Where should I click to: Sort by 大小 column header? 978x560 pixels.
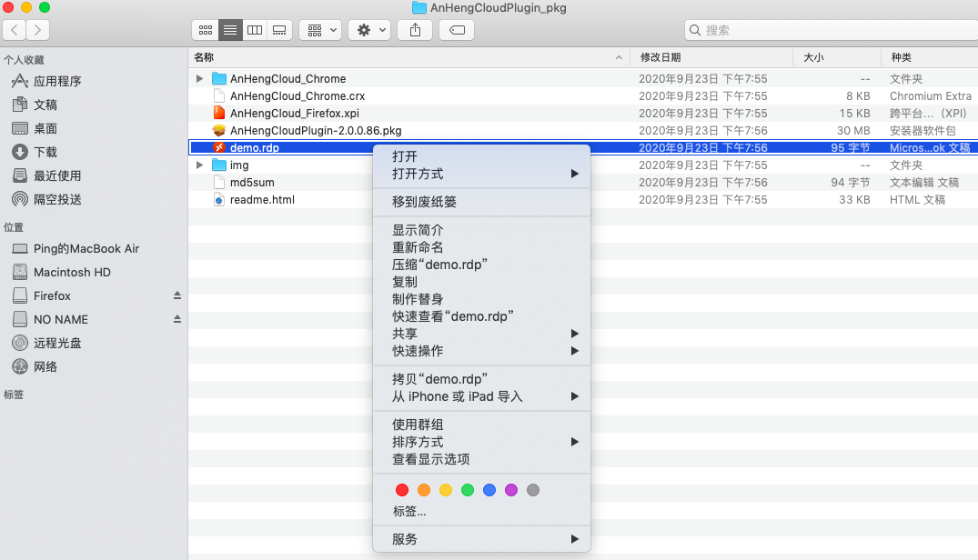coord(836,57)
